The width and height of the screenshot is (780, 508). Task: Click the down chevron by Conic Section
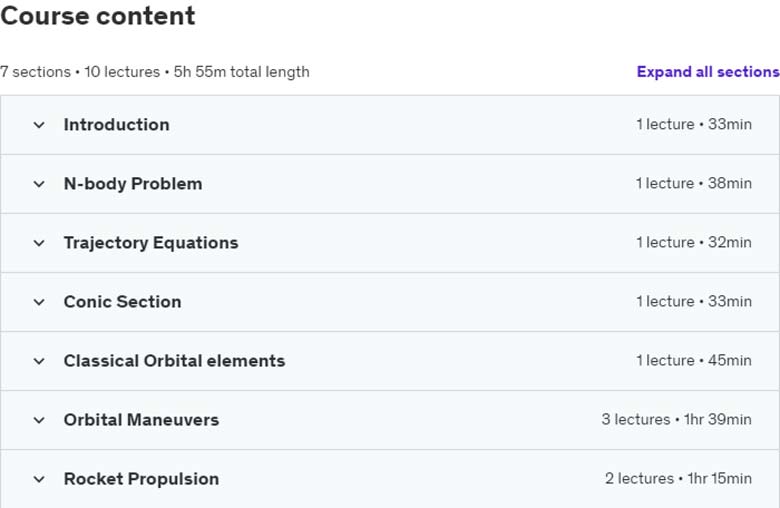click(39, 302)
